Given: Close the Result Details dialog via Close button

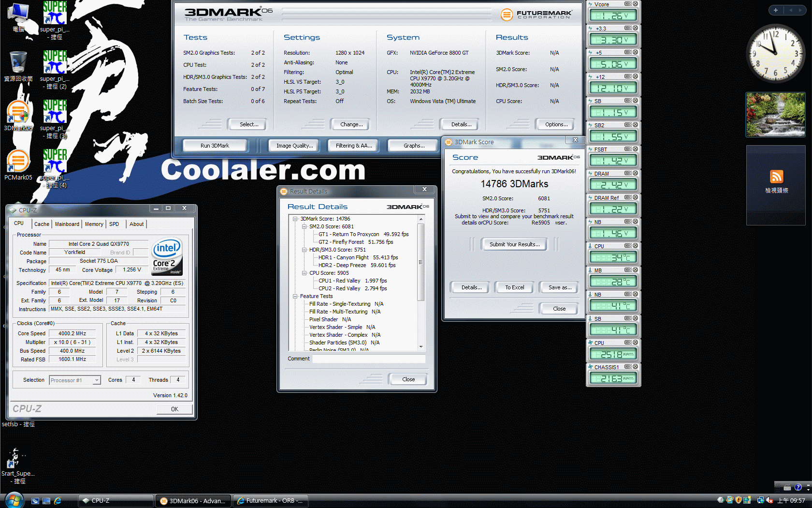Looking at the screenshot, I should click(408, 379).
